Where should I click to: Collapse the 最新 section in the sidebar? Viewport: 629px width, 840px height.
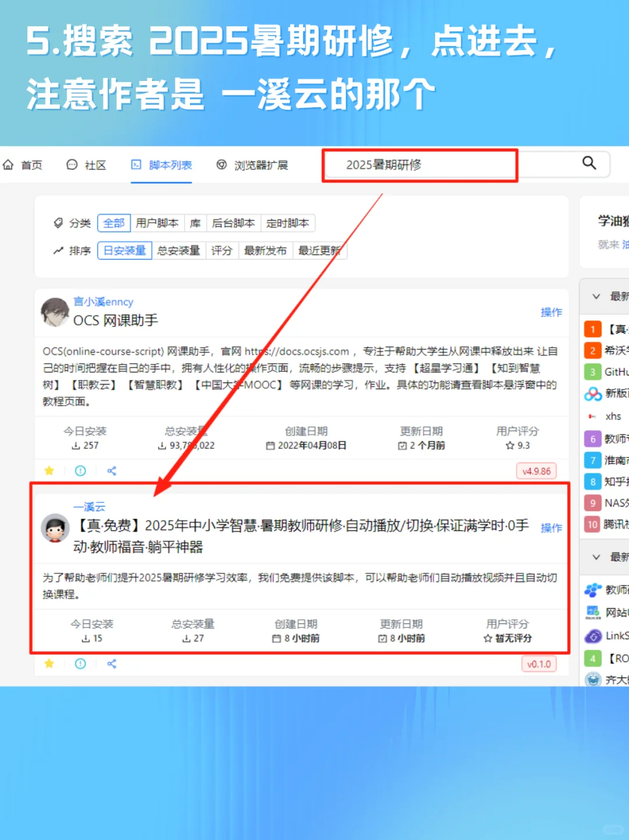coord(596,297)
